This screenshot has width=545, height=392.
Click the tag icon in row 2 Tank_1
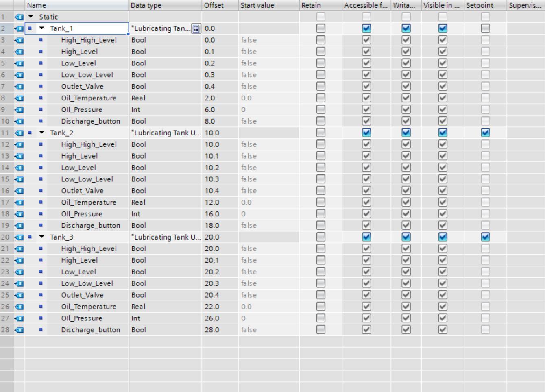click(x=19, y=28)
